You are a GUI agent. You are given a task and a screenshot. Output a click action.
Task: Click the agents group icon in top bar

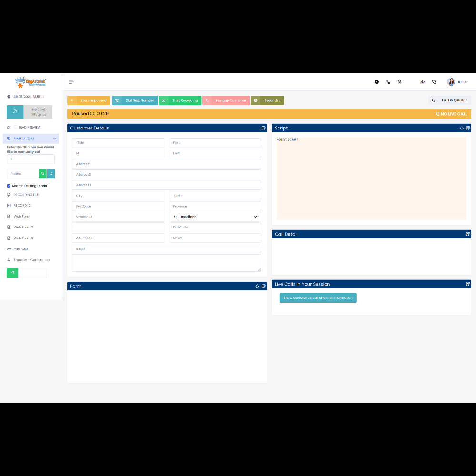point(422,82)
